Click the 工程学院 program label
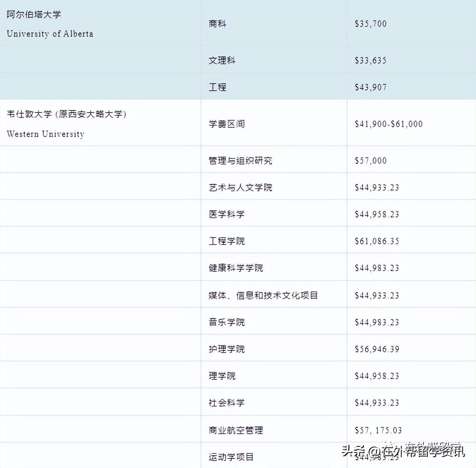The height and width of the screenshot is (468, 476). (226, 241)
